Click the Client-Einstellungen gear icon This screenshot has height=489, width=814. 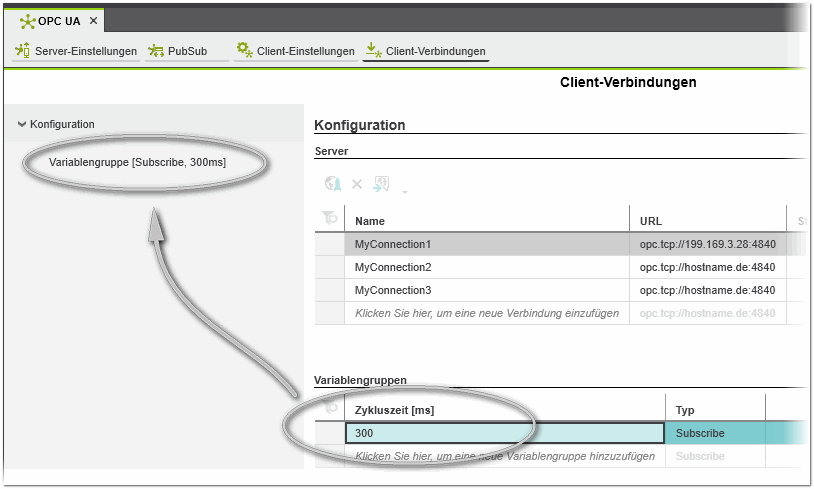244,51
